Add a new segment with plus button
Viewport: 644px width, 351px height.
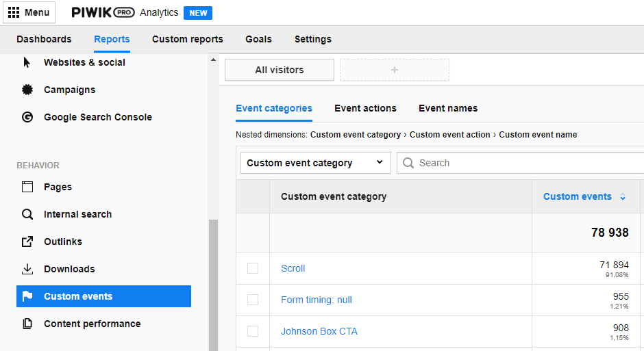tap(394, 70)
